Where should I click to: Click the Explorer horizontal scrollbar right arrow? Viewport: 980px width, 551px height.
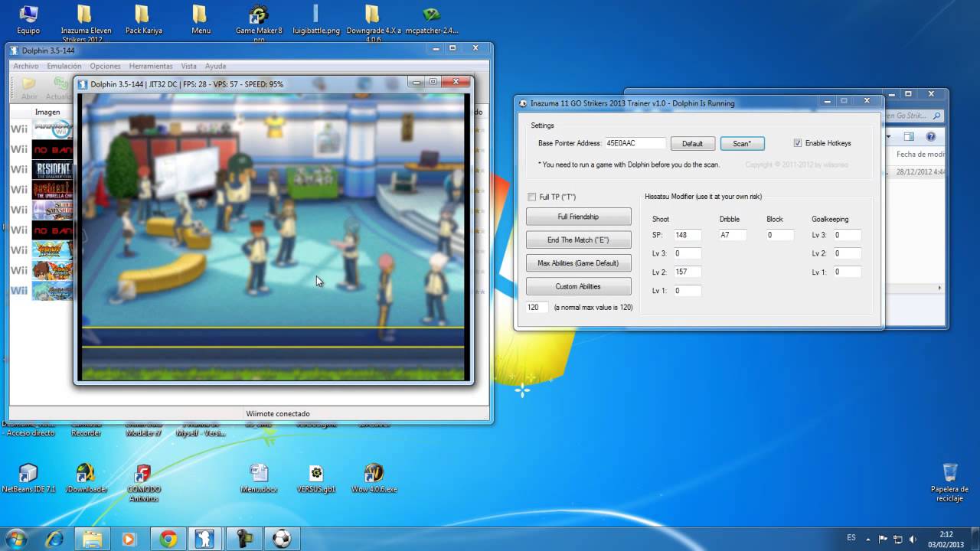point(941,288)
